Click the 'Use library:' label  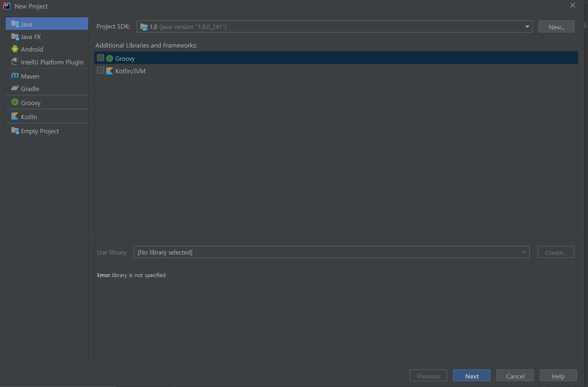112,252
